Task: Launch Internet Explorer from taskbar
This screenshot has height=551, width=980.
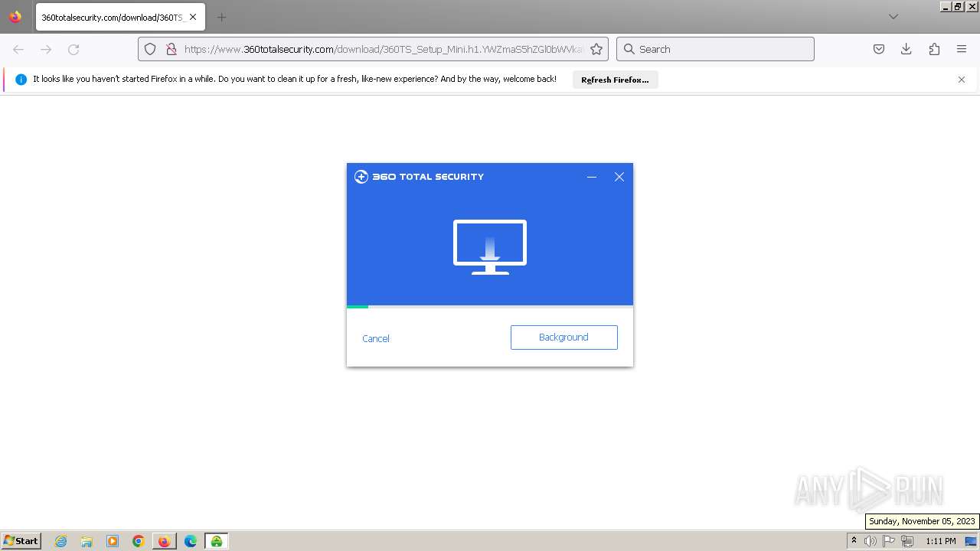Action: (60, 541)
